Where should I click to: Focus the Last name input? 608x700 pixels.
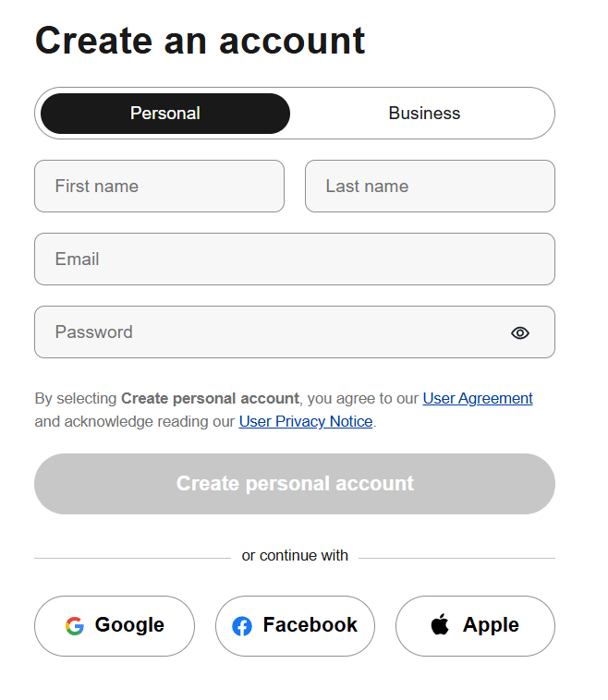click(430, 187)
